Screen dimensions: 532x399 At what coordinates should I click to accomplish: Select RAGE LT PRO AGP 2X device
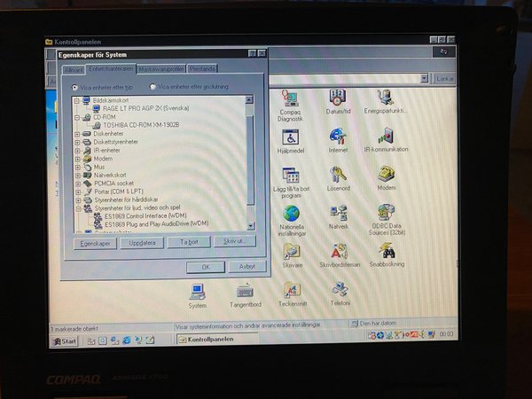coord(146,108)
